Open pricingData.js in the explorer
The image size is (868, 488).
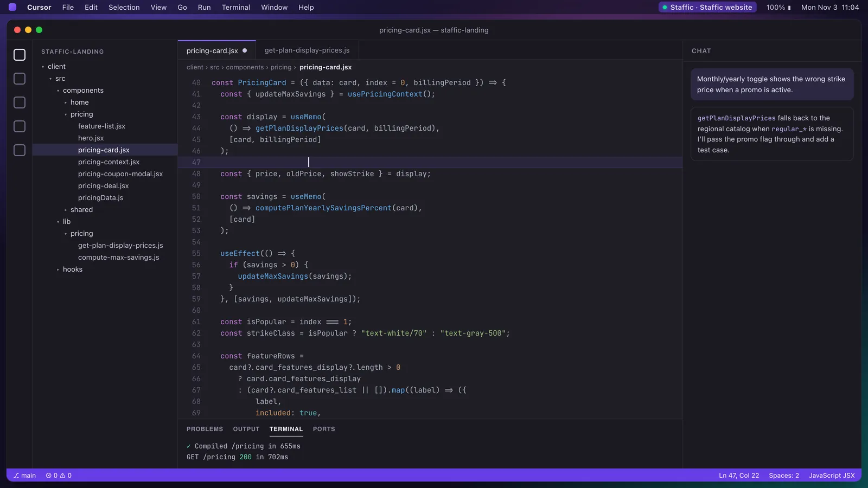pyautogui.click(x=105, y=198)
